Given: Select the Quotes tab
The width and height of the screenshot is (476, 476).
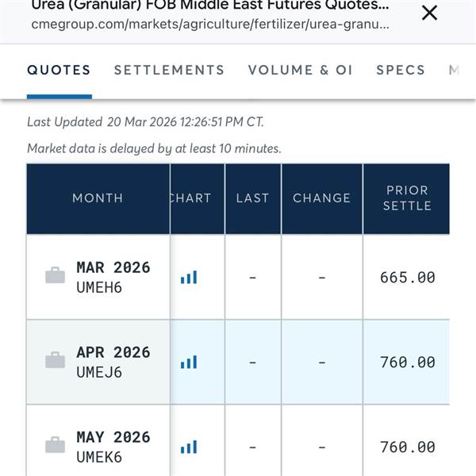Looking at the screenshot, I should 59,70.
